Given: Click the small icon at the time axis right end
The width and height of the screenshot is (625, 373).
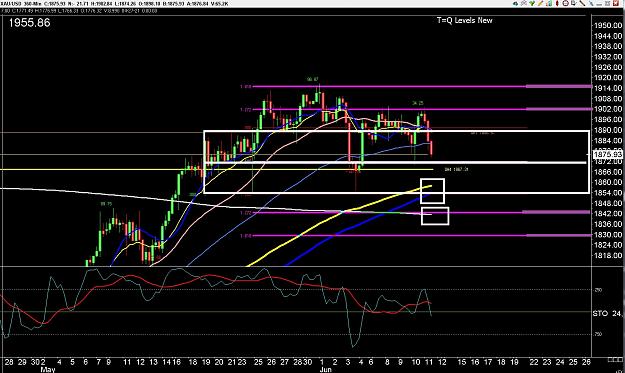Looking at the screenshot, I should [615, 359].
